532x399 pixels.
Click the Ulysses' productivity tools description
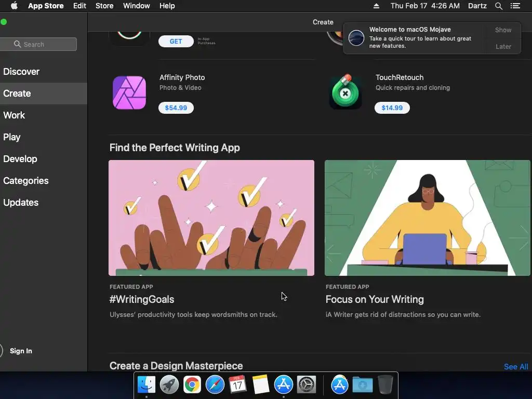coord(193,314)
